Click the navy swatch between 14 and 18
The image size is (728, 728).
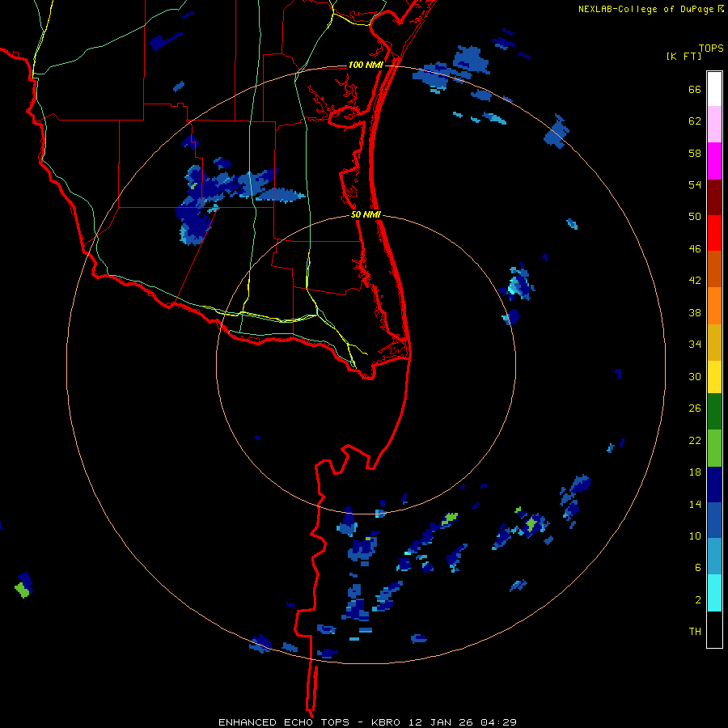coord(714,485)
